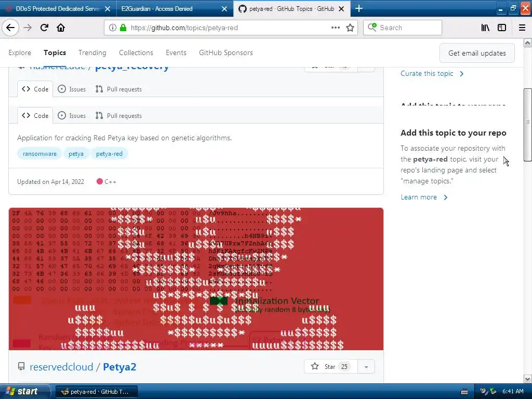Click the petya-red topic tag

(x=109, y=154)
